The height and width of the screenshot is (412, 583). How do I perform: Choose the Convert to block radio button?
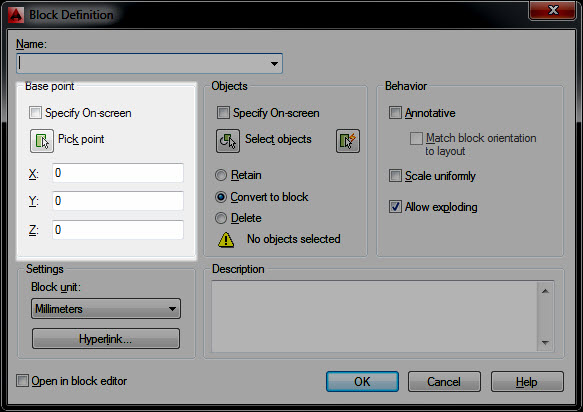[221, 197]
